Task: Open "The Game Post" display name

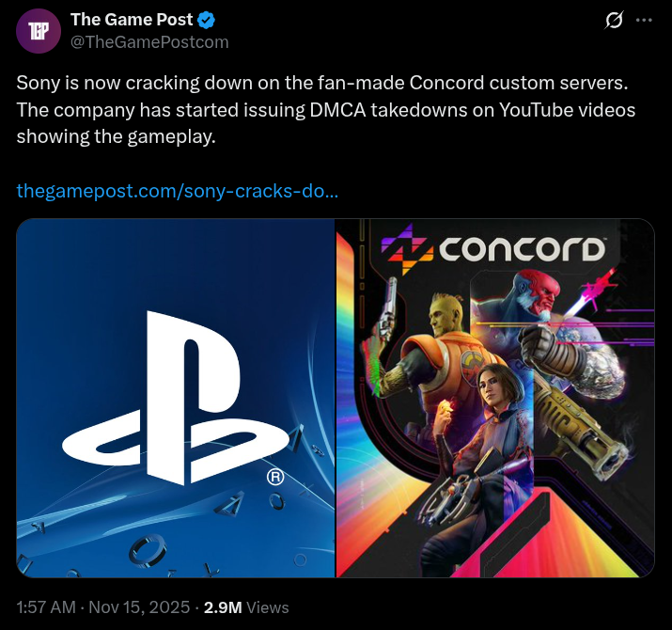Action: click(132, 20)
